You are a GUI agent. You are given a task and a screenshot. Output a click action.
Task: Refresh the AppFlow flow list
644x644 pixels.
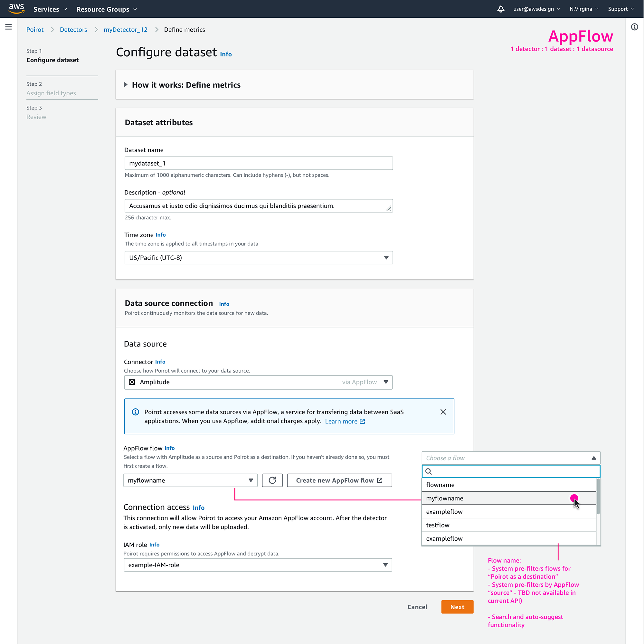coord(272,480)
